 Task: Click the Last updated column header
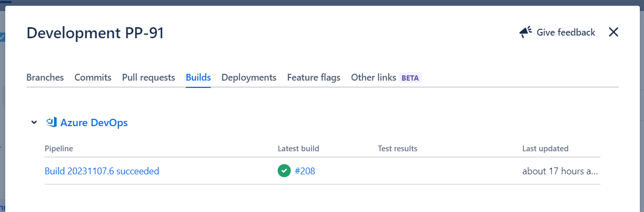coord(545,149)
